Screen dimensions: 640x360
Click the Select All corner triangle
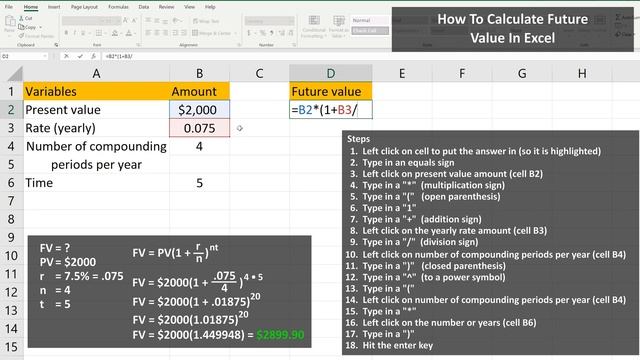(14, 74)
